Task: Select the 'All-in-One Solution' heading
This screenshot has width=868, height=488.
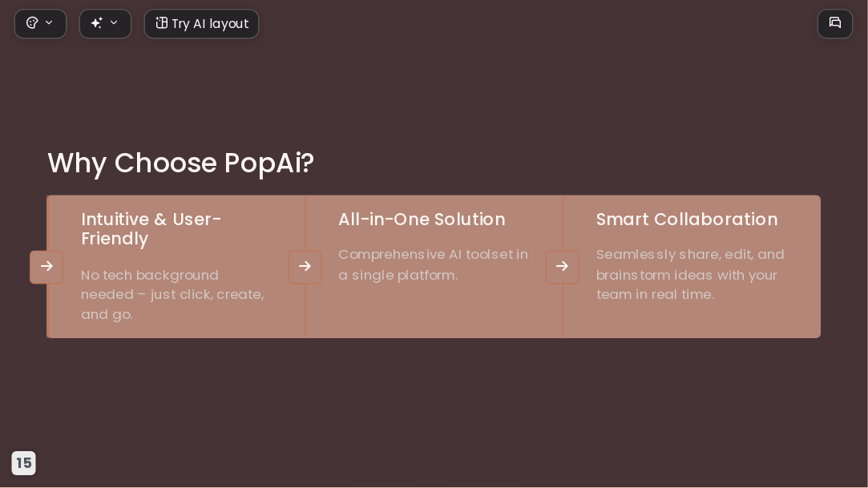Action: pyautogui.click(x=422, y=220)
